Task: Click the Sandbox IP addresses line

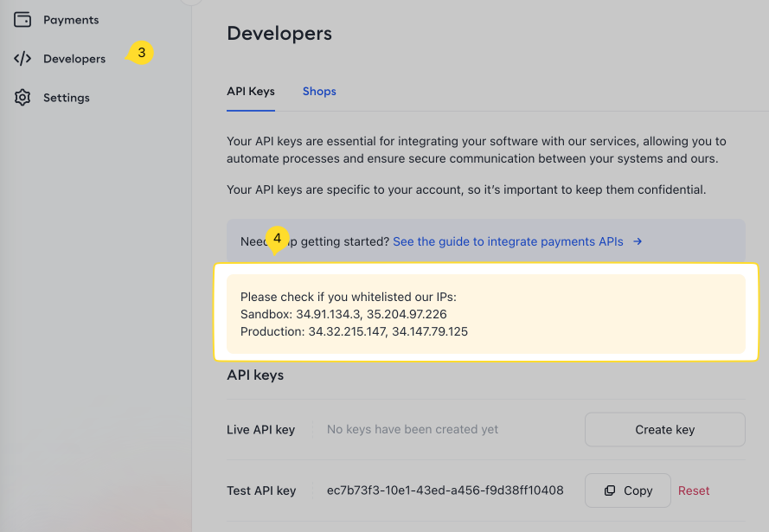Action: tap(343, 314)
